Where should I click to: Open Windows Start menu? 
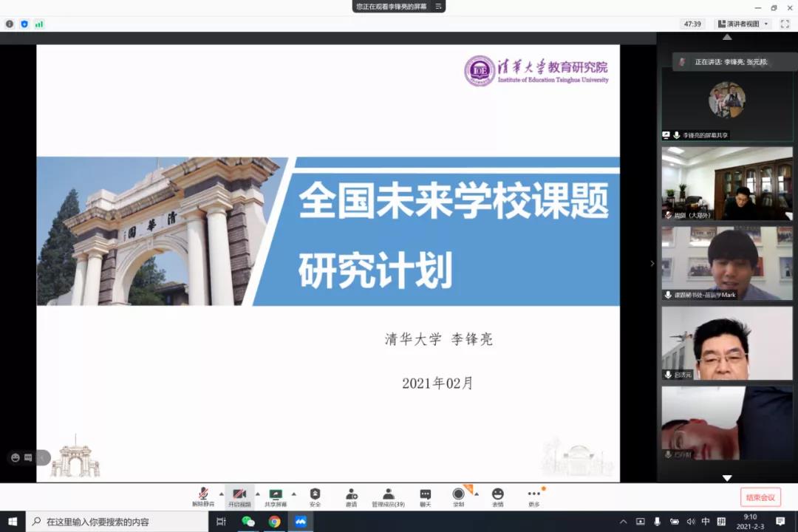click(x=13, y=522)
